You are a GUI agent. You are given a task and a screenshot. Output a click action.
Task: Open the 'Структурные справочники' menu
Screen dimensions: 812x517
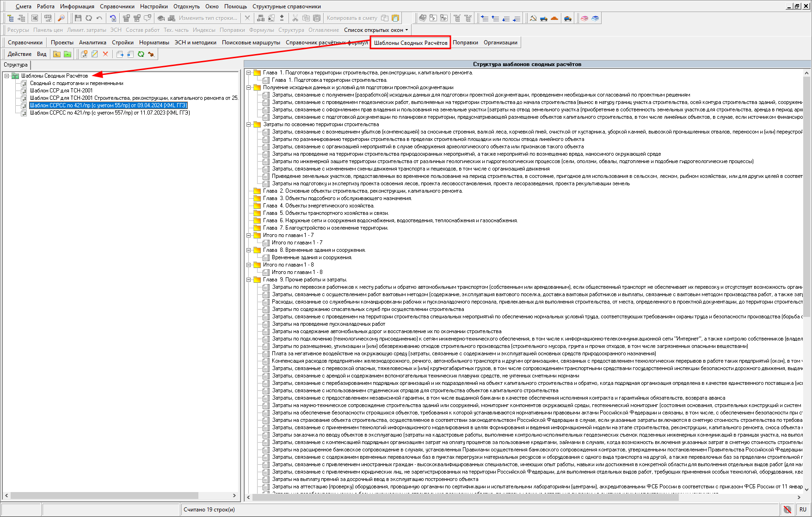click(x=286, y=6)
